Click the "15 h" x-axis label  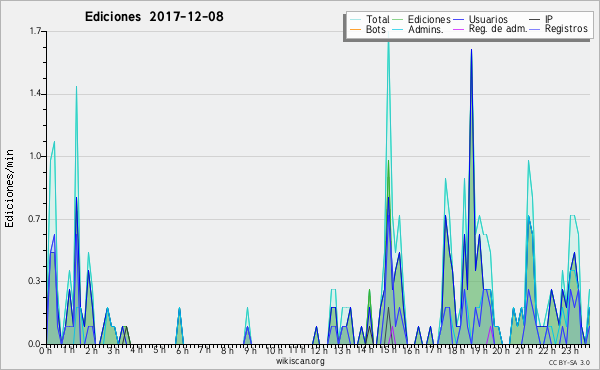pyautogui.click(x=388, y=350)
